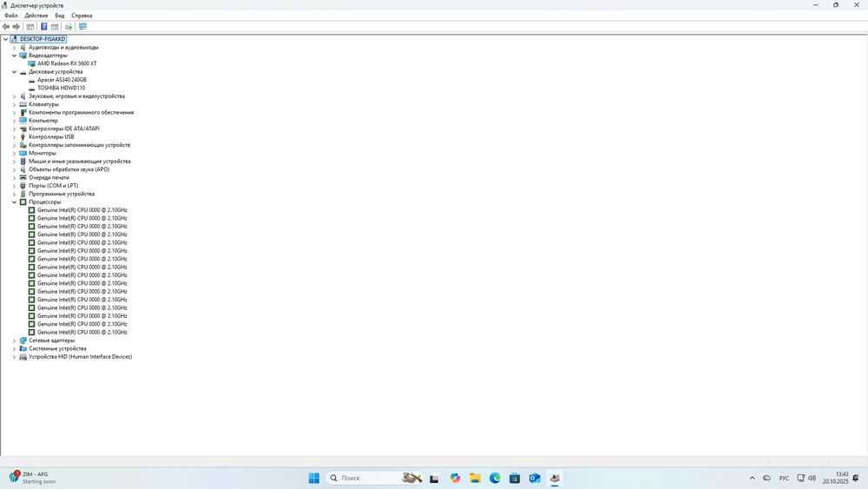Select the TOSHIBA HDWD110 disk
The image size is (868, 489).
[x=61, y=88]
